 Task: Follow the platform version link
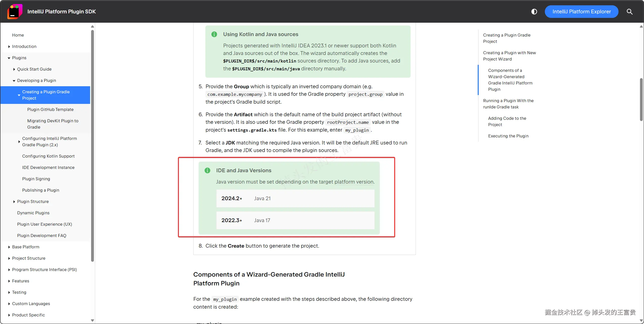pos(354,182)
